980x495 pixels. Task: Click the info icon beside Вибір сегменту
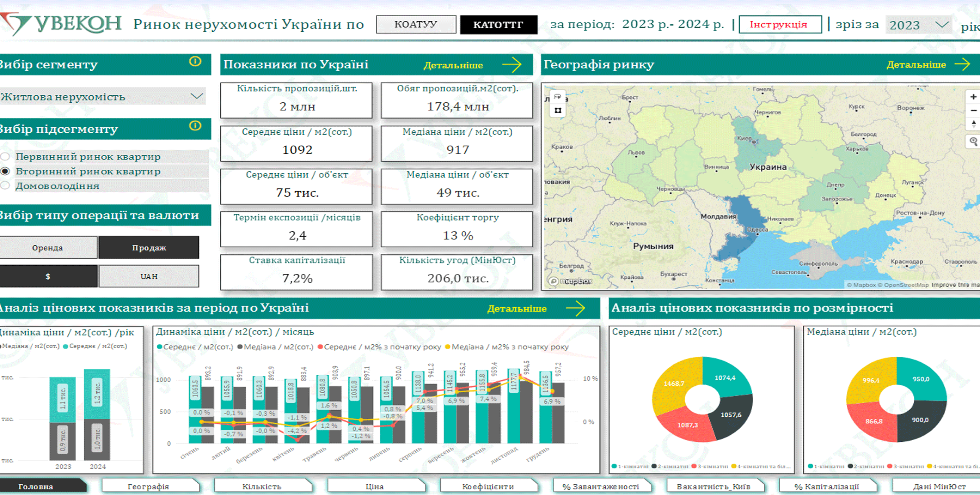pos(195,62)
